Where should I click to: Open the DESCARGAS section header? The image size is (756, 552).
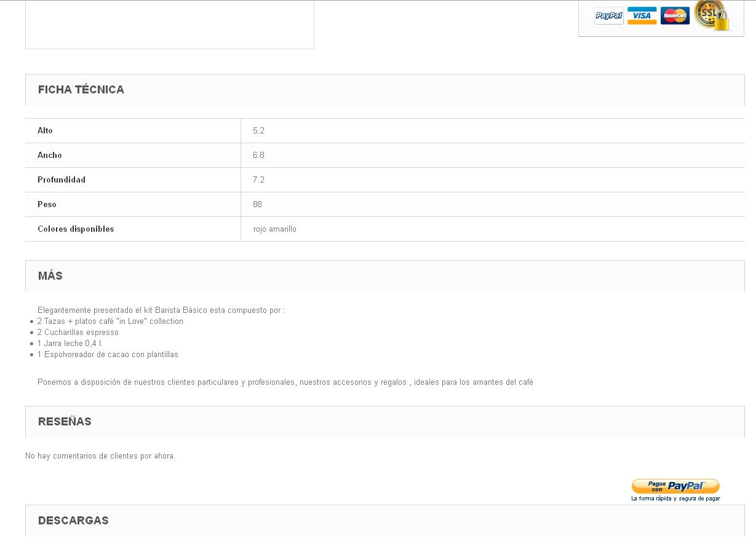[385, 521]
